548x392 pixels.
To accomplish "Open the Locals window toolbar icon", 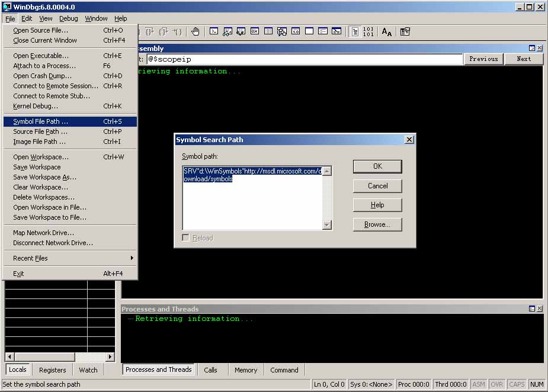I will 241,31.
